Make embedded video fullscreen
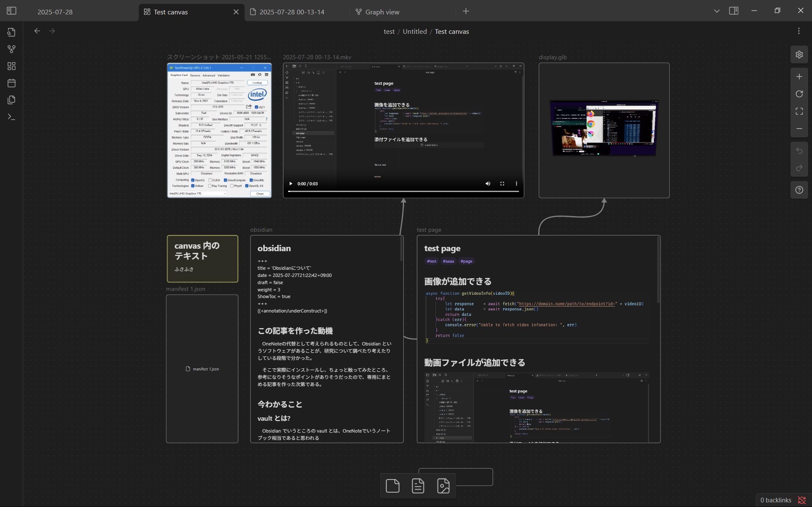The height and width of the screenshot is (507, 812). click(x=502, y=184)
